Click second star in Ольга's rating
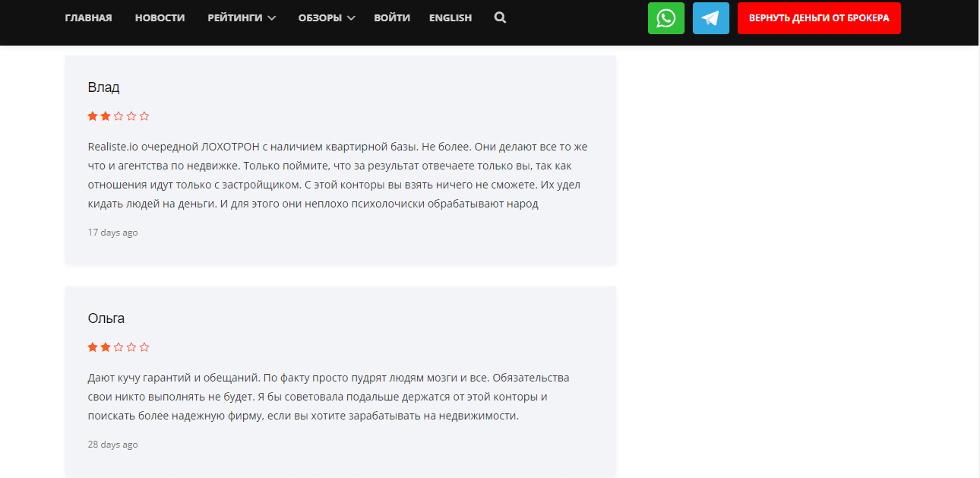The height and width of the screenshot is (478, 980). pos(106,347)
